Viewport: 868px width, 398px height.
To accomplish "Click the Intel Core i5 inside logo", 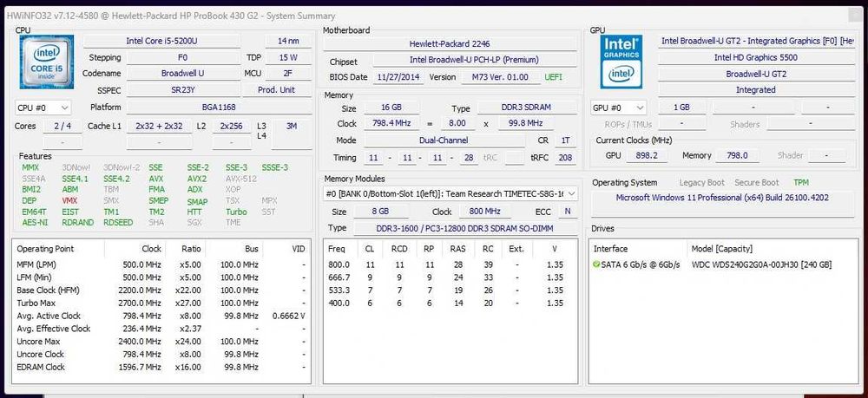I will click(x=46, y=62).
